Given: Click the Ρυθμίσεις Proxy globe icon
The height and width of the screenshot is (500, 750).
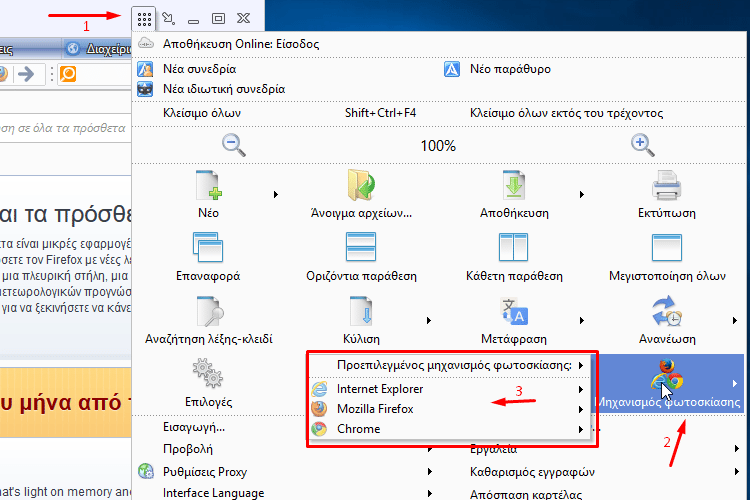Looking at the screenshot, I should (x=145, y=471).
